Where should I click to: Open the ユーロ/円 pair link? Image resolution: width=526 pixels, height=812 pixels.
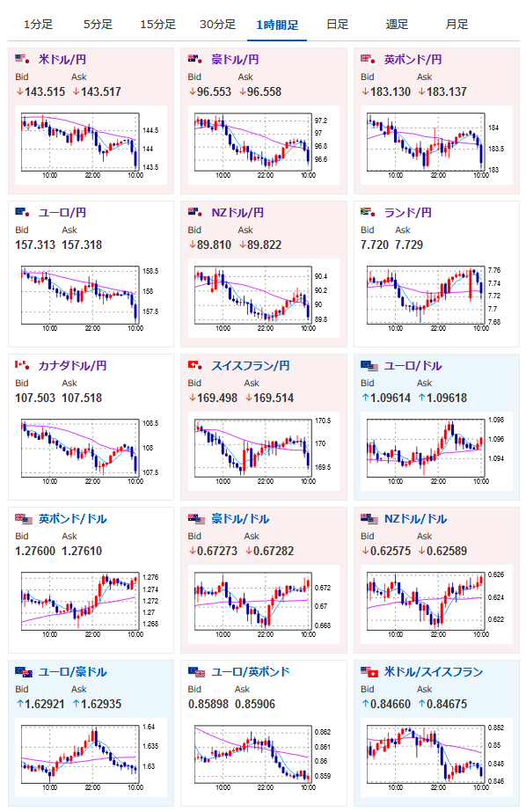pyautogui.click(x=62, y=212)
